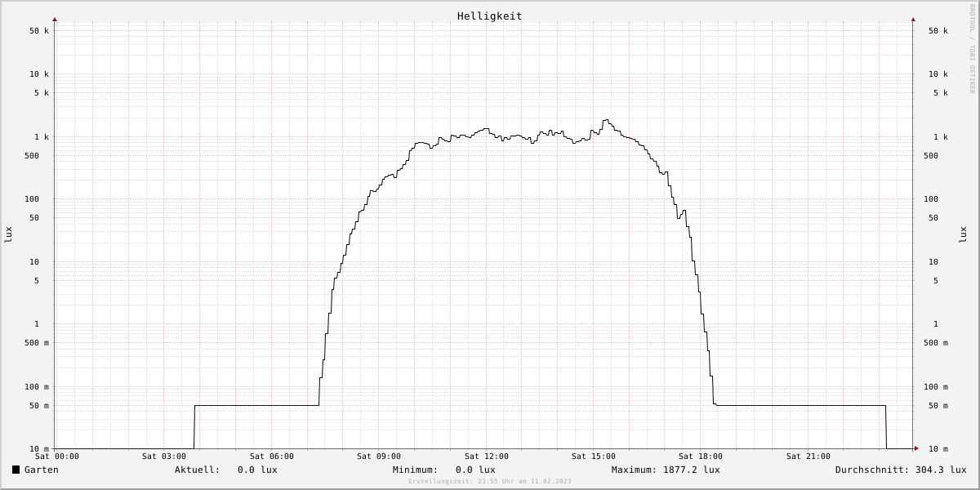The image size is (980, 490).
Task: Click the left axis title "lux"
Action: (9, 234)
